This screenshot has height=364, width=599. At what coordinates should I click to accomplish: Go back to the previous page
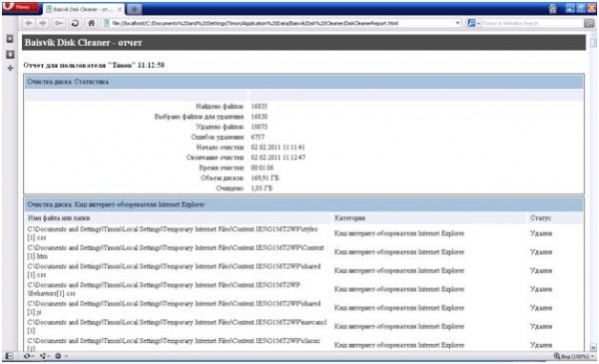coord(28,23)
